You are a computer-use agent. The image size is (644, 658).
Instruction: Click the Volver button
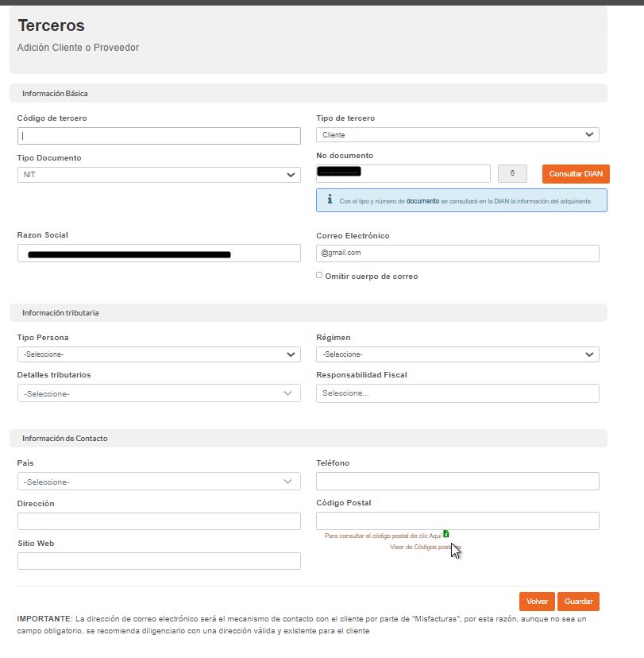[537, 602]
